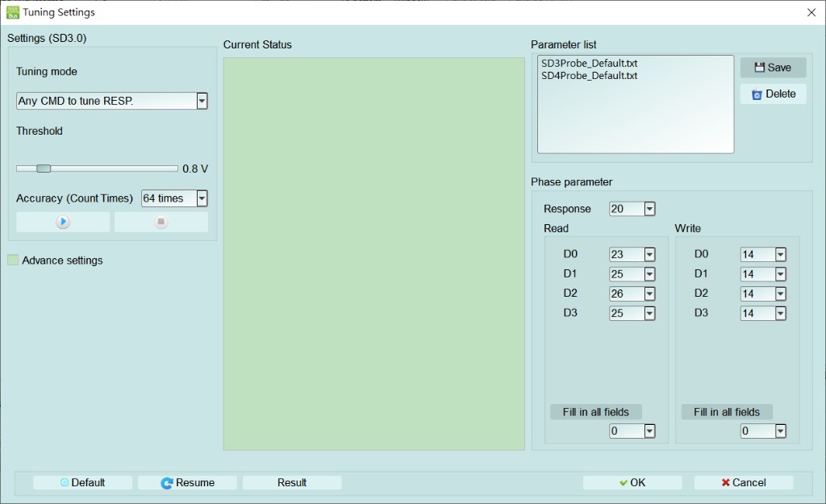This screenshot has width=826, height=504.
Task: Stop tuning with the stop button
Action: tap(161, 222)
